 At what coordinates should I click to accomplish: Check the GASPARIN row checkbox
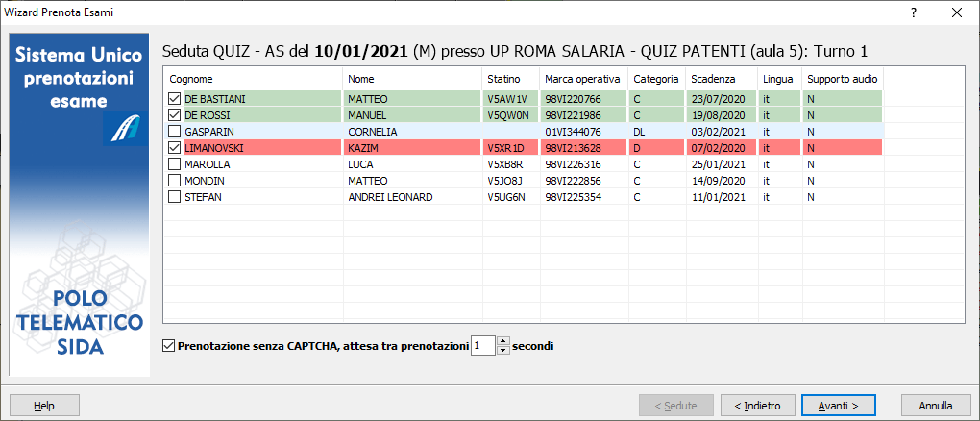click(x=174, y=131)
